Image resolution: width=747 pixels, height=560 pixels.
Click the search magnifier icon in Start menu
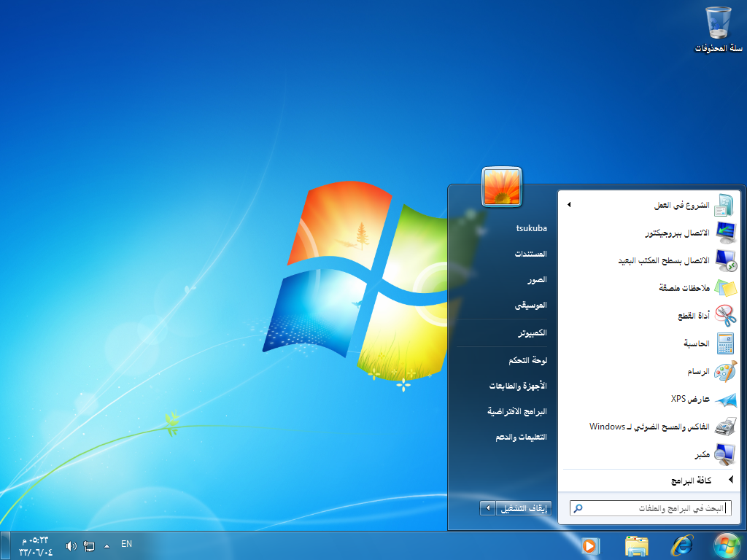tap(578, 508)
